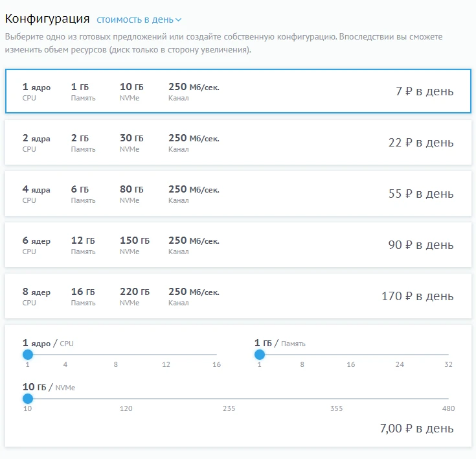Image resolution: width=476 pixels, height=459 pixels.
Task: Set the CPU slider to the 12 mark
Action: pyautogui.click(x=166, y=355)
